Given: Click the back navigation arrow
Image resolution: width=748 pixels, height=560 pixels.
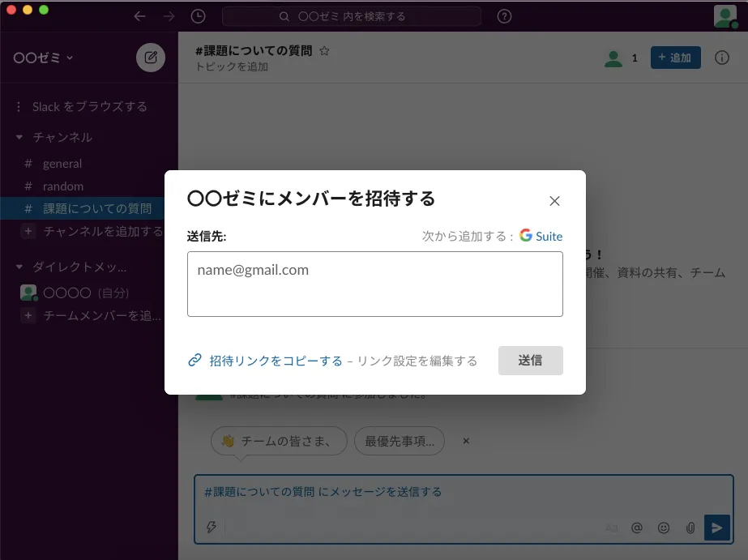Looking at the screenshot, I should click(x=140, y=16).
